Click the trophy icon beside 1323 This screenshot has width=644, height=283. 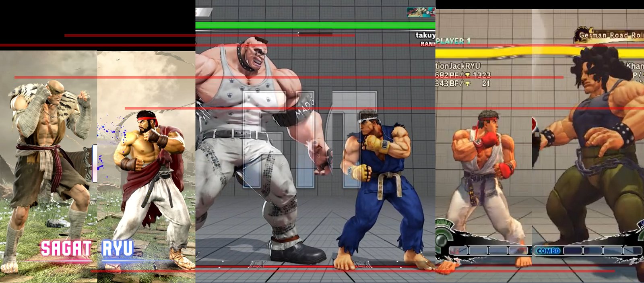(x=467, y=75)
